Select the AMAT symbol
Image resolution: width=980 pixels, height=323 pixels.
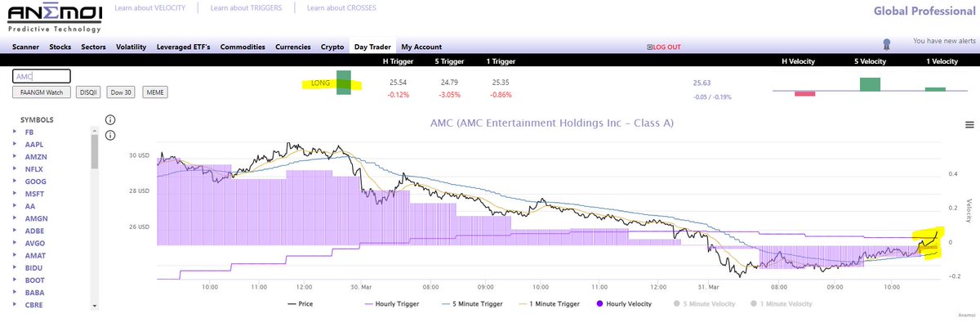pos(35,256)
